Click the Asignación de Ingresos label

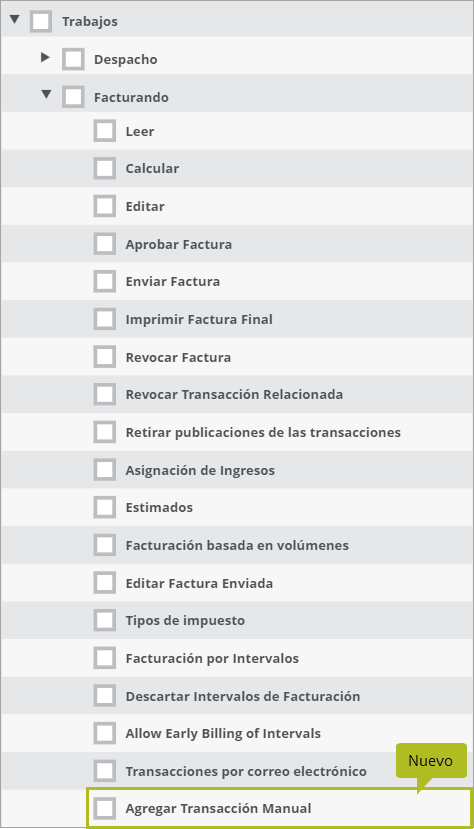pos(200,471)
